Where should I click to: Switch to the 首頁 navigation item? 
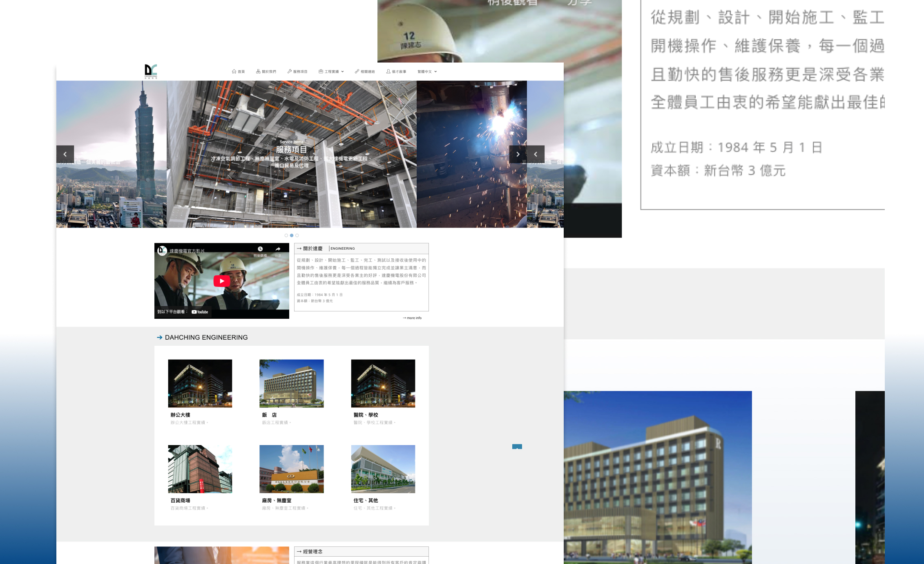tap(240, 72)
